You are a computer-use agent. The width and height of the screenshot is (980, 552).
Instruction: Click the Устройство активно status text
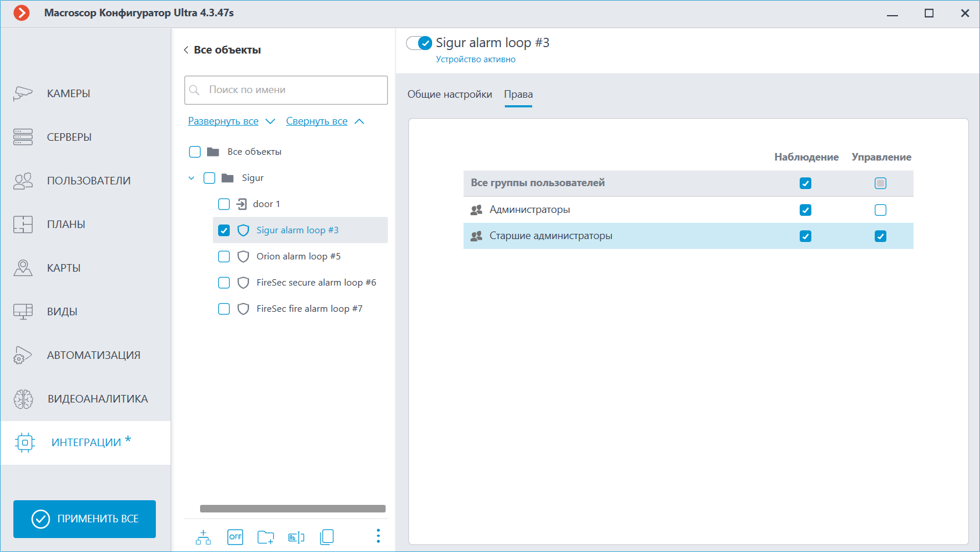476,59
